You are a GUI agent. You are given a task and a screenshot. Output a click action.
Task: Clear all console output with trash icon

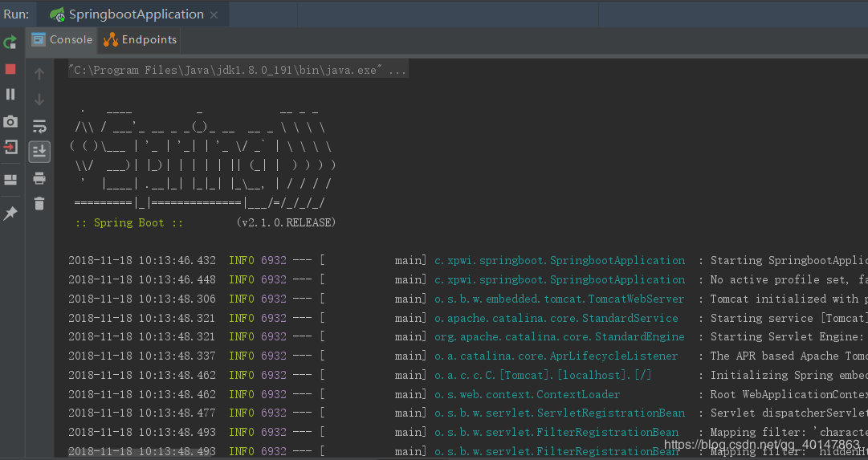click(39, 204)
